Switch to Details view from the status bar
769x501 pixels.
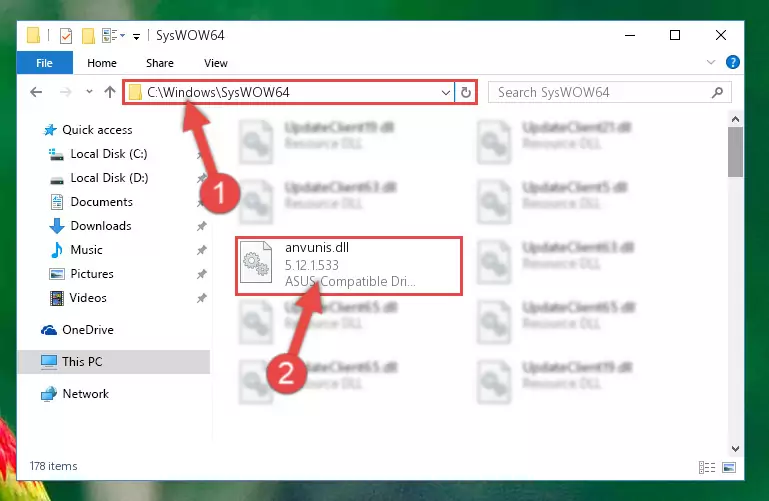click(x=707, y=467)
